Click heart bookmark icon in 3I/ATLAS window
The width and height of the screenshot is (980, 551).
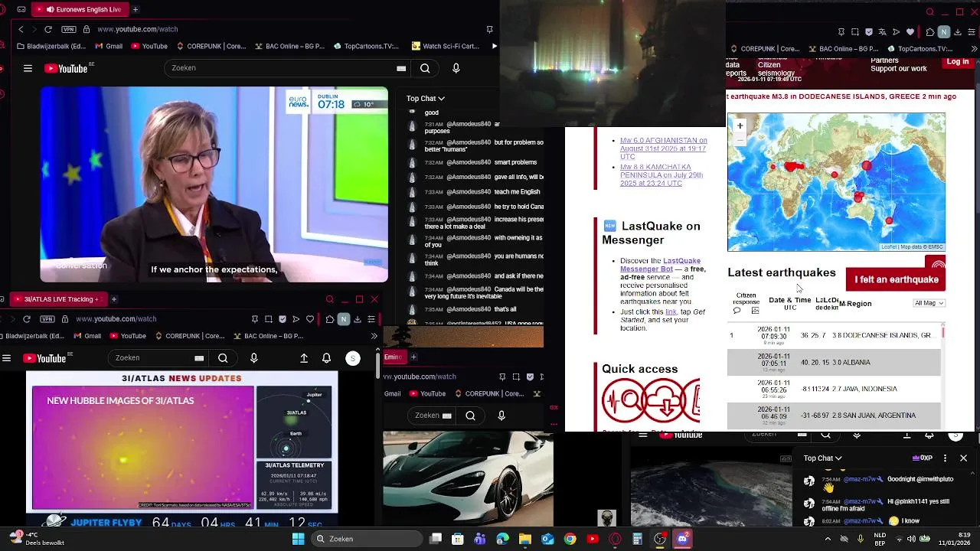click(x=310, y=319)
